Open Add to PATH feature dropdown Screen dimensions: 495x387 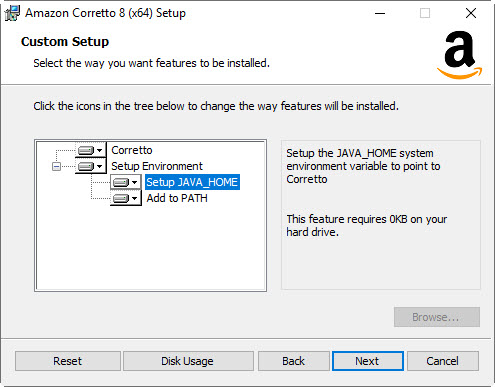(126, 198)
